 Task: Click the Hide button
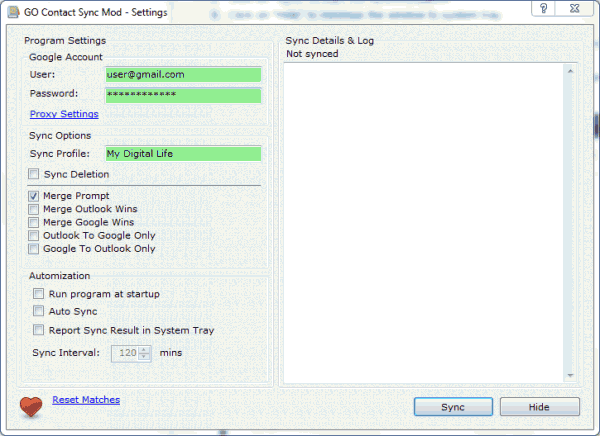[x=540, y=407]
